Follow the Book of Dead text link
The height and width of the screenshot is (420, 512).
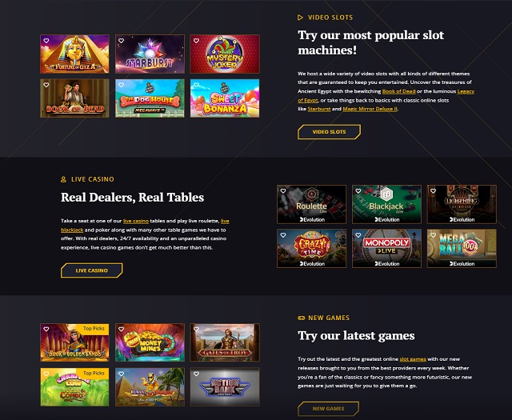point(398,91)
